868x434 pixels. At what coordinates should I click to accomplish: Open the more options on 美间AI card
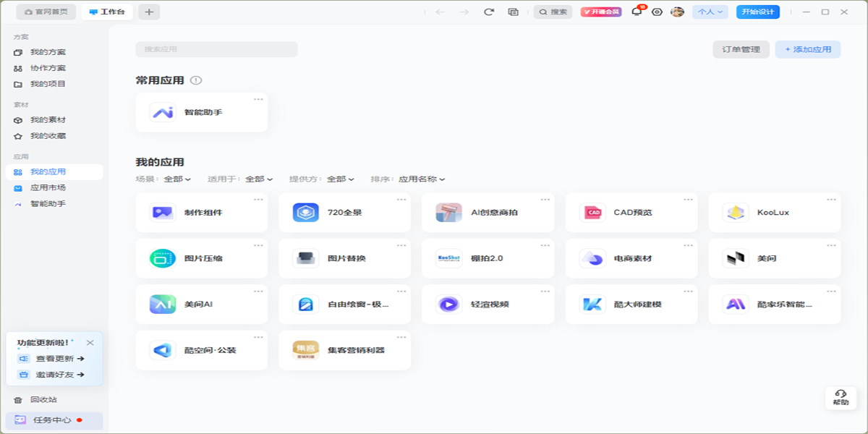click(258, 291)
